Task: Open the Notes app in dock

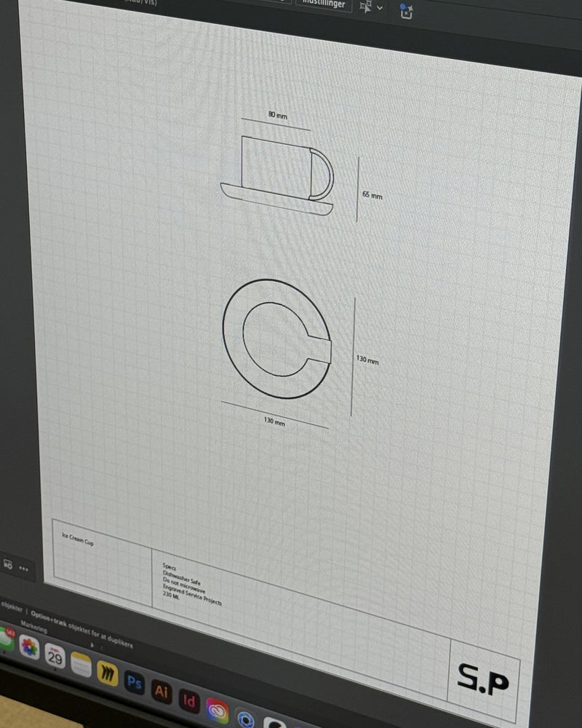Action: pos(81,664)
